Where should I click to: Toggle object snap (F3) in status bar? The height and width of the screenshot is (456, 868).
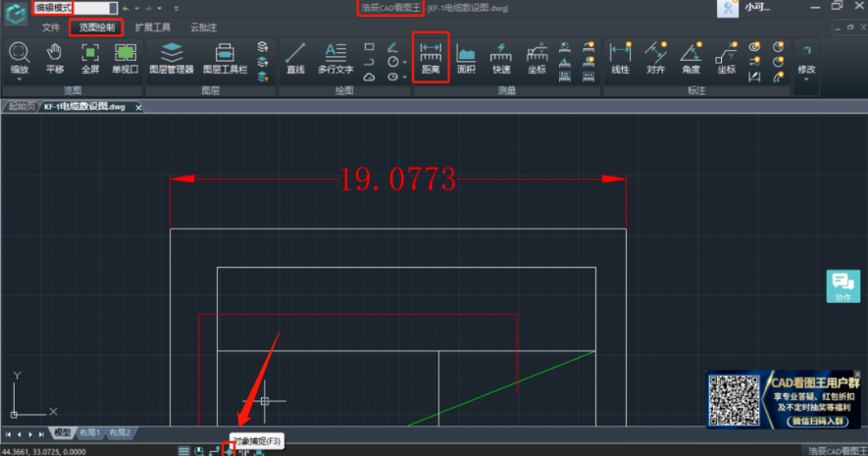click(x=229, y=451)
